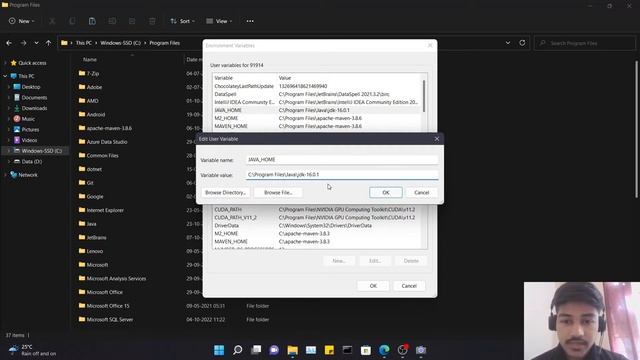Click the Rename icon in Explorer toolbar
This screenshot has height=360, width=640.
tap(112, 21)
